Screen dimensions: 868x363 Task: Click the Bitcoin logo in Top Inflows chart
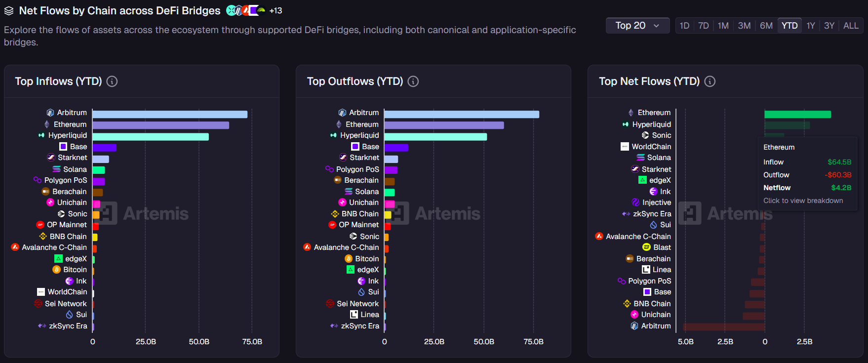coord(57,270)
